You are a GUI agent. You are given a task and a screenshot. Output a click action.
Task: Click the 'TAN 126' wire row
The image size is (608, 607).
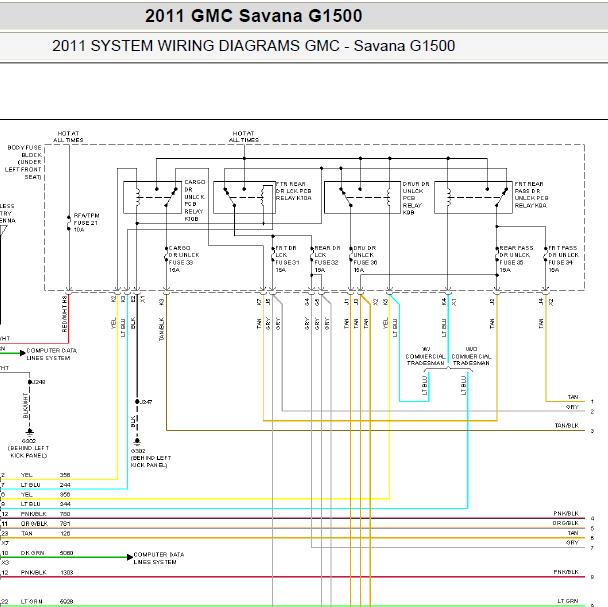[x=36, y=533]
